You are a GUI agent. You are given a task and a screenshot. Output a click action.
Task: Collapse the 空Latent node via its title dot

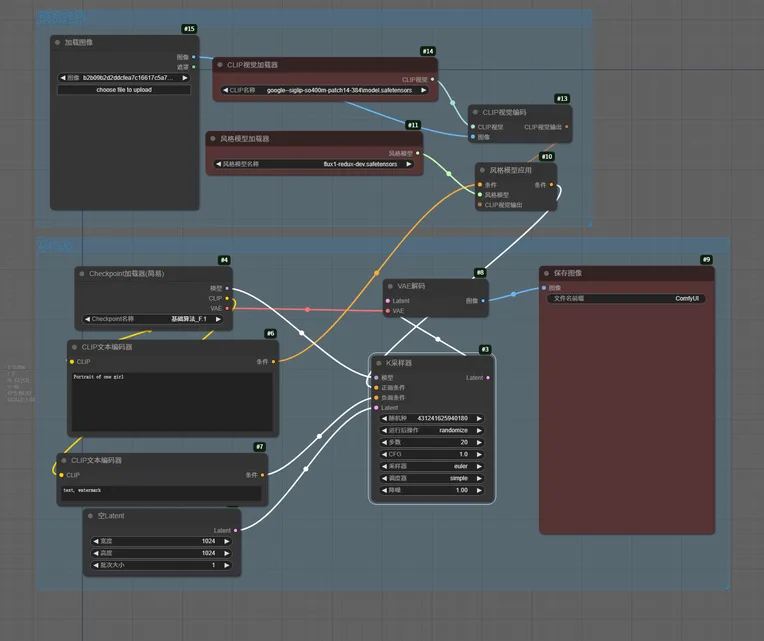tap(90, 515)
